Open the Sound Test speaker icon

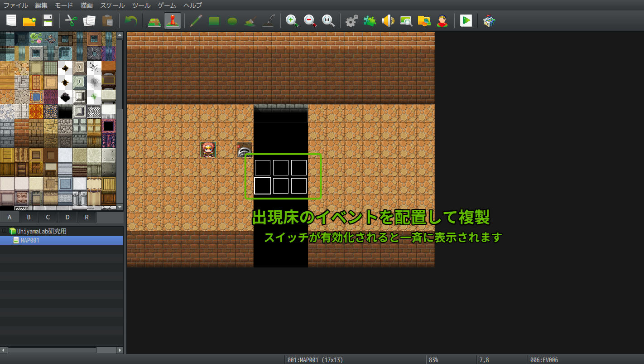click(388, 21)
